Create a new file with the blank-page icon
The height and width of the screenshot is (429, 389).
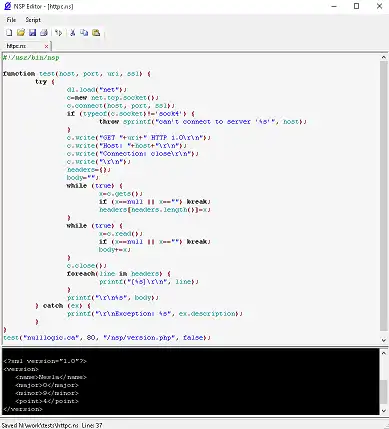pos(9,33)
